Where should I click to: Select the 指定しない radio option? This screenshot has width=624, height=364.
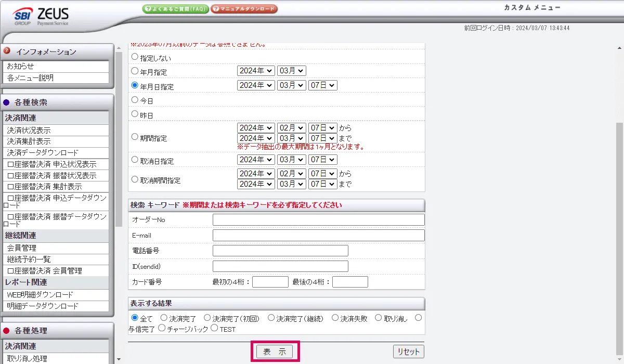pos(135,57)
